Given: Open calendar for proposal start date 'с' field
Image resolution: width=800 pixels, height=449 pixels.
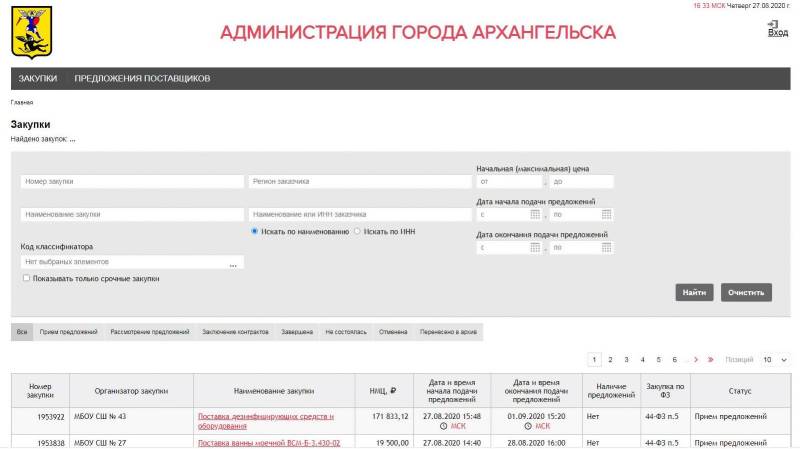Looking at the screenshot, I should [535, 214].
